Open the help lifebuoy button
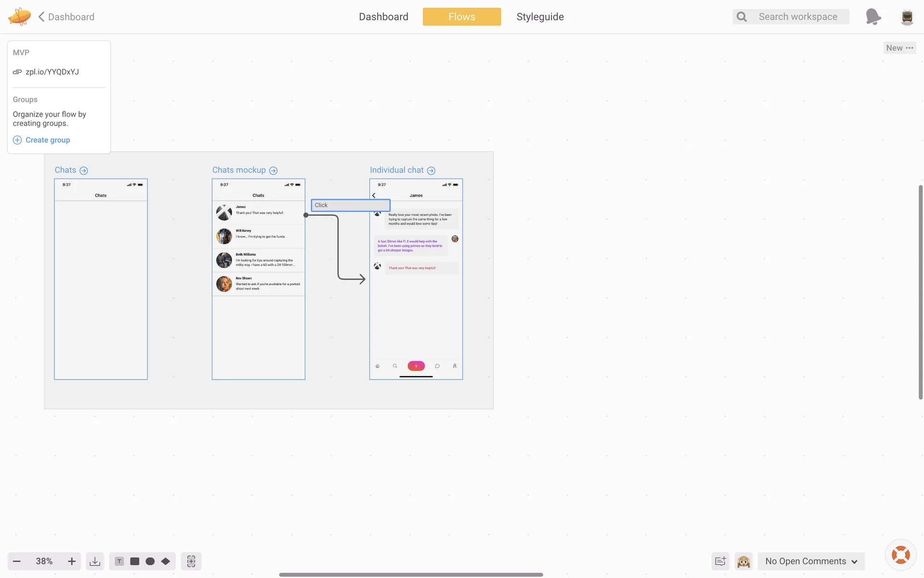924x578 pixels. pyautogui.click(x=900, y=555)
